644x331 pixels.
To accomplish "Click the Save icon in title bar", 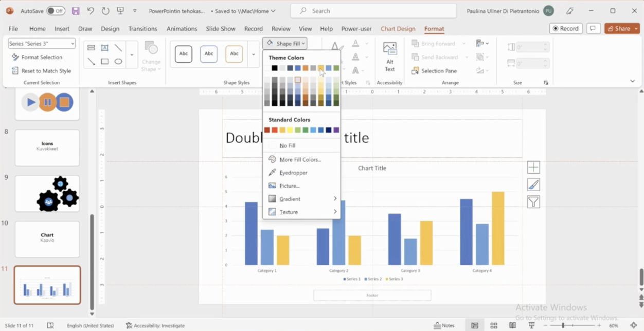I will pos(76,11).
